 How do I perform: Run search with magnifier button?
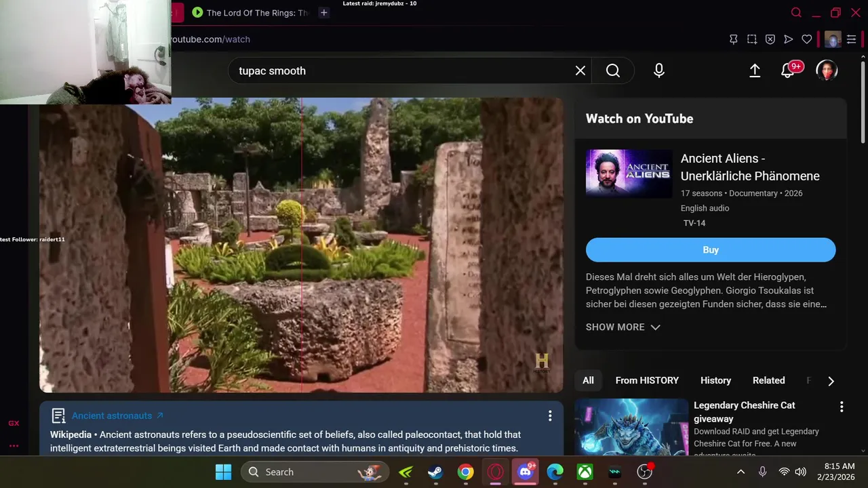[x=613, y=70]
